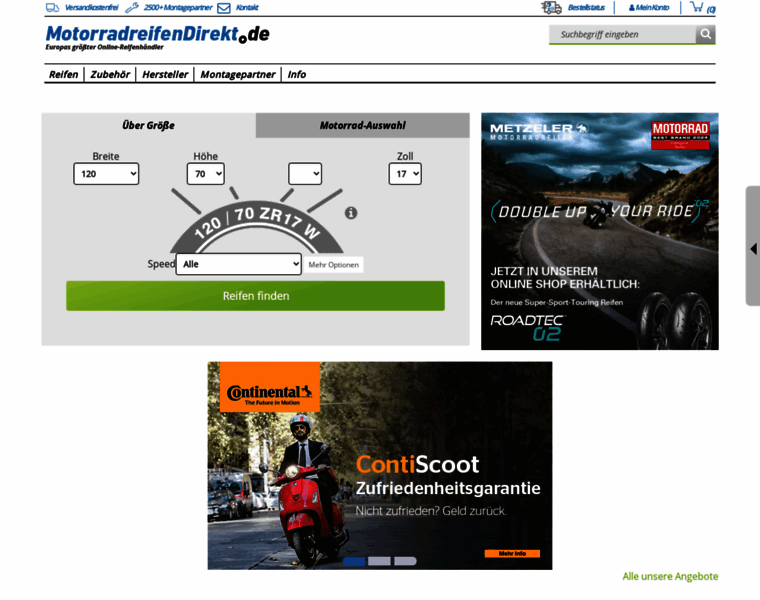The height and width of the screenshot is (600, 760).
Task: Switch to Motorrad-Auswahl tab
Action: (x=363, y=126)
